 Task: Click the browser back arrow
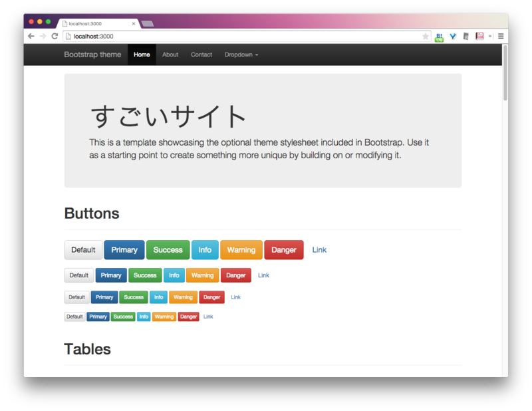[x=31, y=37]
